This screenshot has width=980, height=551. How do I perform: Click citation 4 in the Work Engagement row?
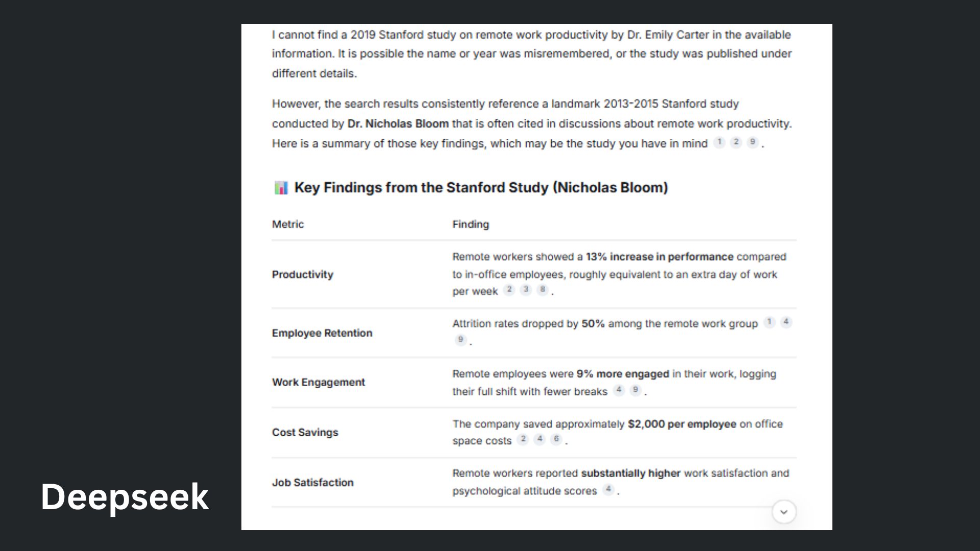(619, 390)
